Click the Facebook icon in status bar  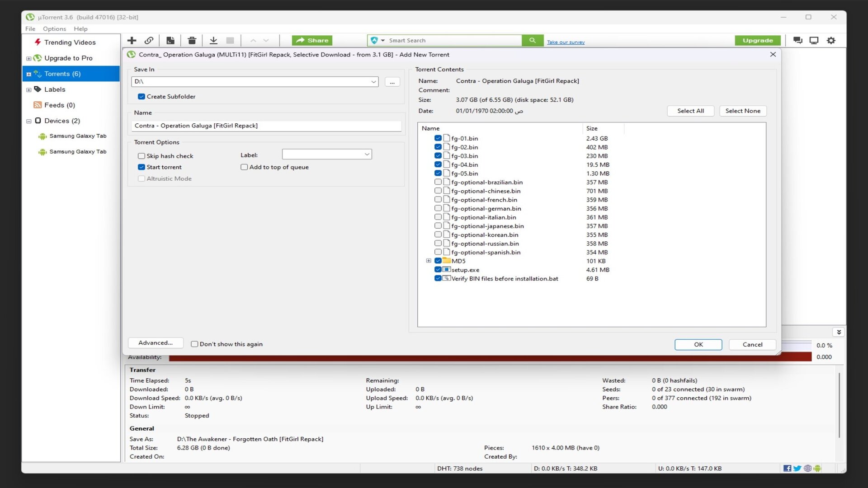point(787,469)
